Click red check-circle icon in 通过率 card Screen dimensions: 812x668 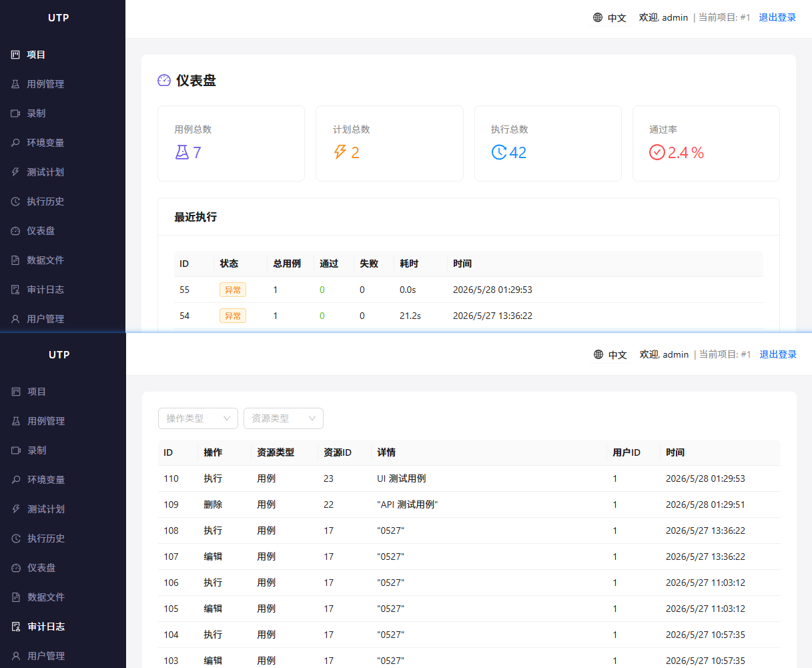pos(657,153)
